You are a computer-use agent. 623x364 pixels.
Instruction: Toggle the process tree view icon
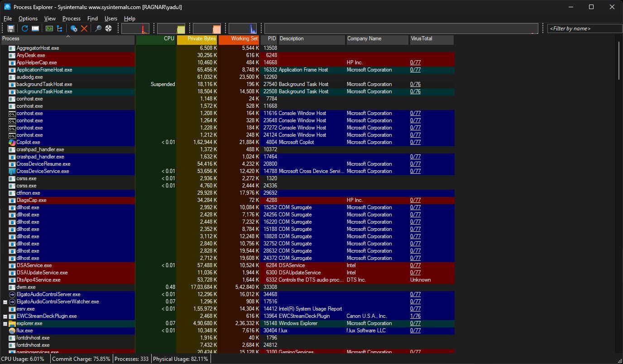pos(59,29)
